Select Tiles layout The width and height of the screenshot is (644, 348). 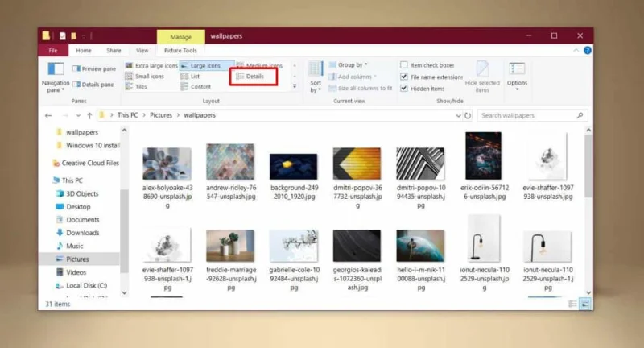tap(136, 86)
